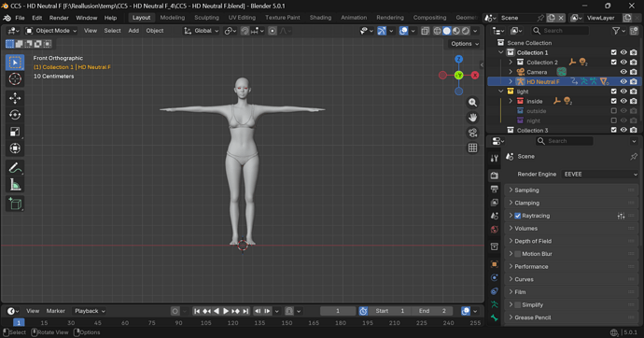This screenshot has width=644, height=338.
Task: Toggle X-ray display in viewport header
Action: pos(425,31)
